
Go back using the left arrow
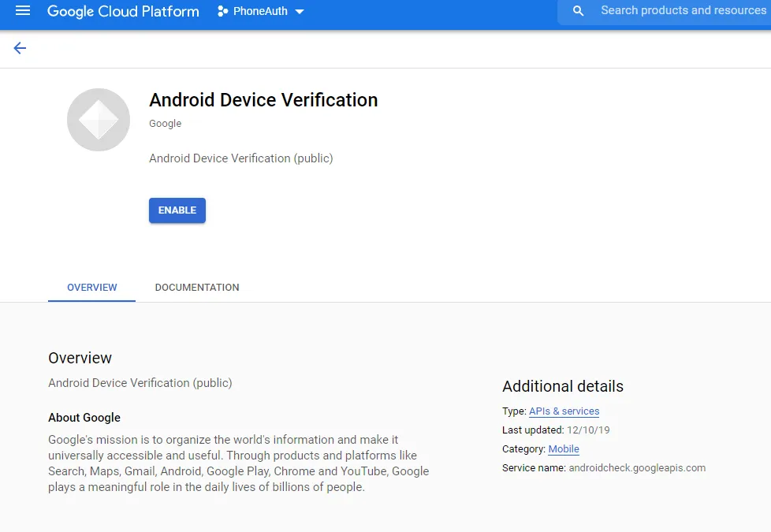[20, 48]
